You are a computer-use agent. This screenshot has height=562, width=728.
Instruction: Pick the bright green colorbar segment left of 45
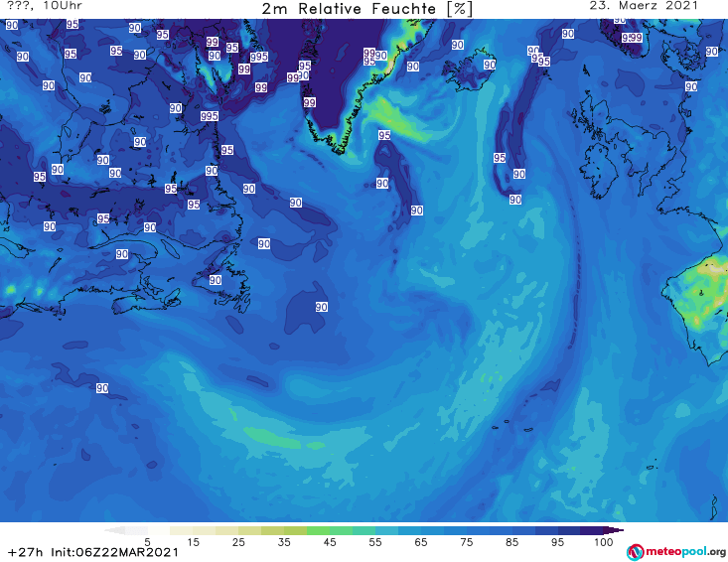pyautogui.click(x=318, y=530)
